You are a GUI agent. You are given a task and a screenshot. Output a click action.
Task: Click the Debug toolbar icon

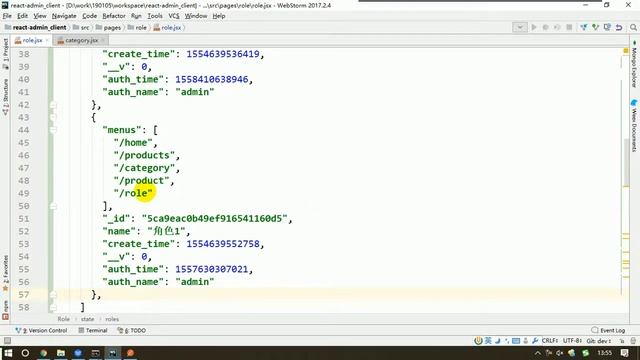[x=545, y=27]
